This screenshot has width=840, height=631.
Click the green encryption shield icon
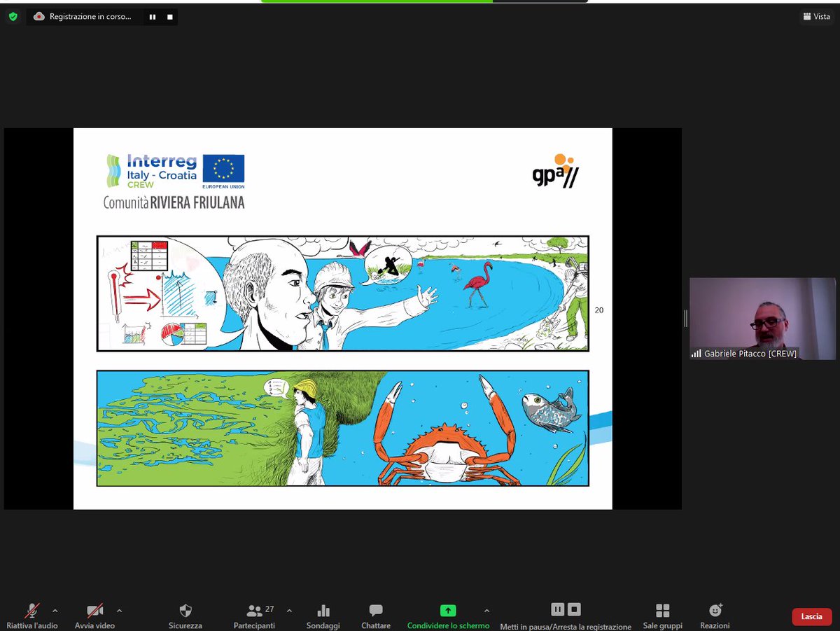pyautogui.click(x=13, y=17)
